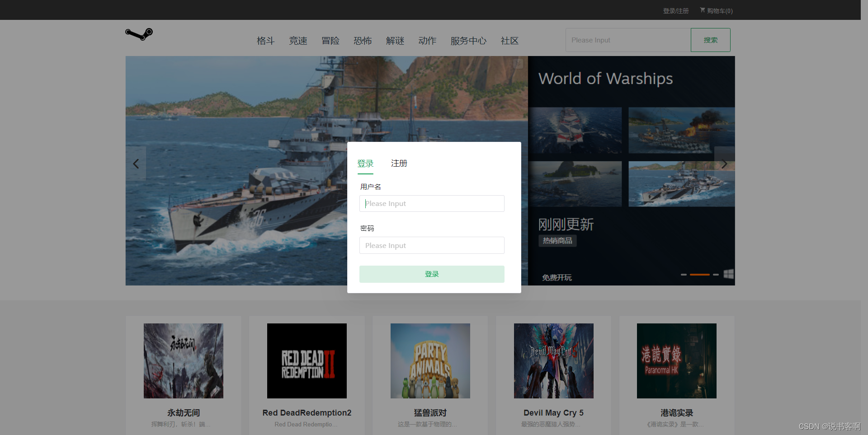The width and height of the screenshot is (868, 435).
Task: Click the green 登录 submit button
Action: coord(432,274)
